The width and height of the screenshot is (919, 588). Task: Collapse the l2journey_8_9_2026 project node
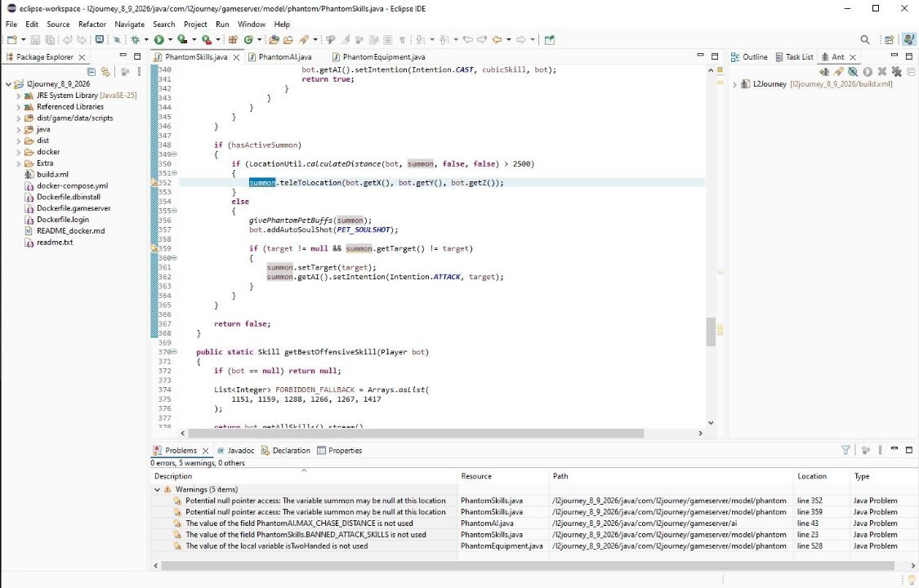[x=8, y=84]
